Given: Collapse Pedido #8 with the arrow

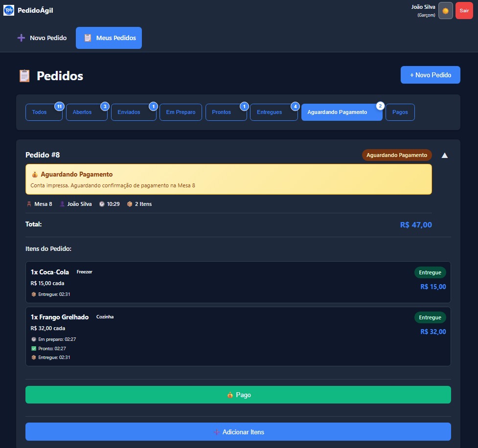Looking at the screenshot, I should click(x=444, y=156).
